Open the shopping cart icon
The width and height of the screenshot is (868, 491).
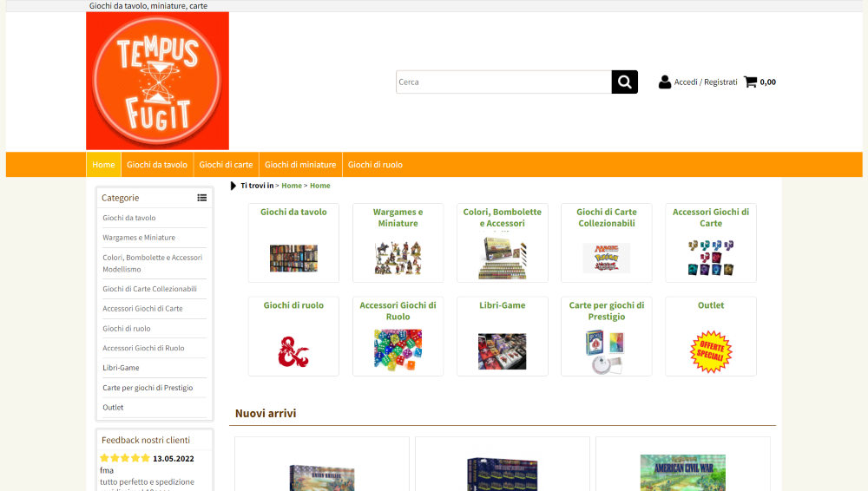[750, 82]
